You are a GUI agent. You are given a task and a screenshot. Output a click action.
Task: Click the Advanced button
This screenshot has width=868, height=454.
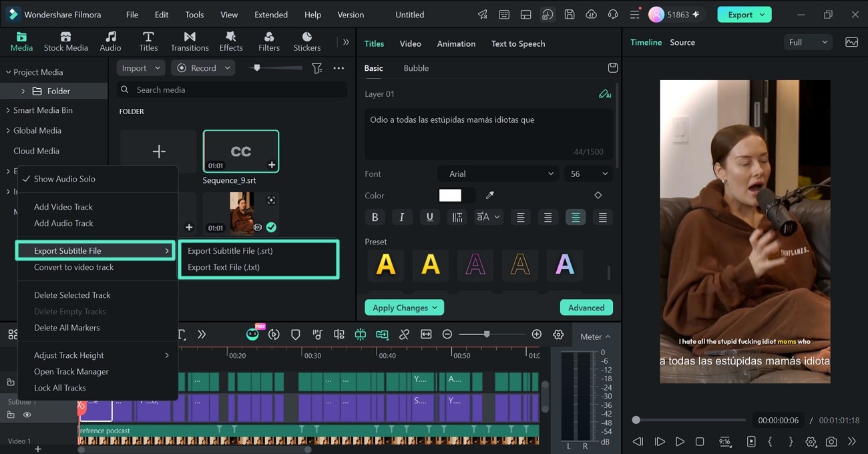point(586,308)
